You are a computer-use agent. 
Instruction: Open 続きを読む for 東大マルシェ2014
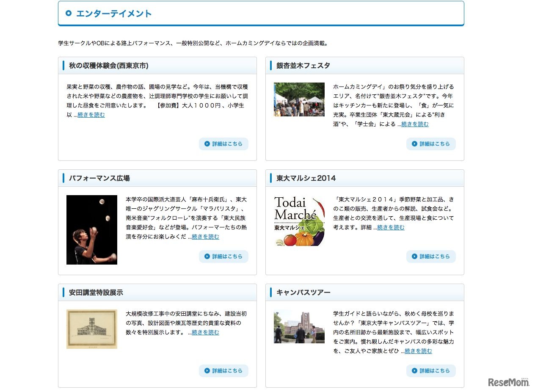[390, 227]
